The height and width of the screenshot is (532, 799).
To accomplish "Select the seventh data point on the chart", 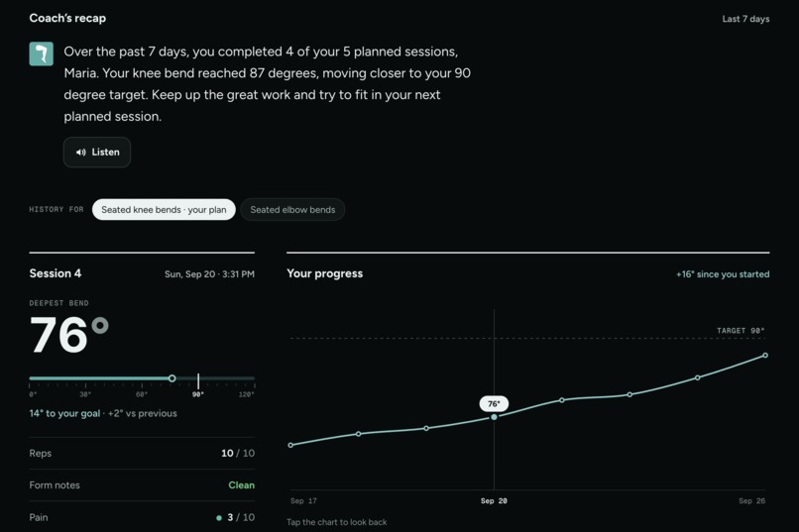I will (698, 377).
